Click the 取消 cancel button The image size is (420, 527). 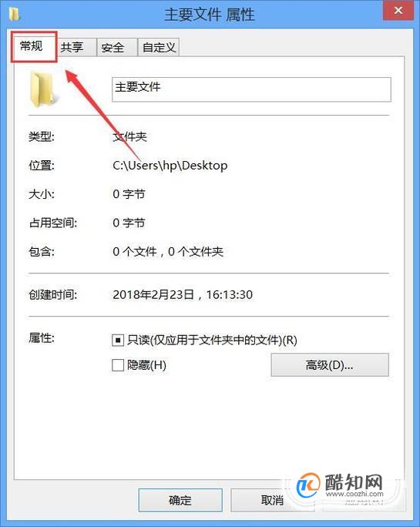click(x=272, y=500)
